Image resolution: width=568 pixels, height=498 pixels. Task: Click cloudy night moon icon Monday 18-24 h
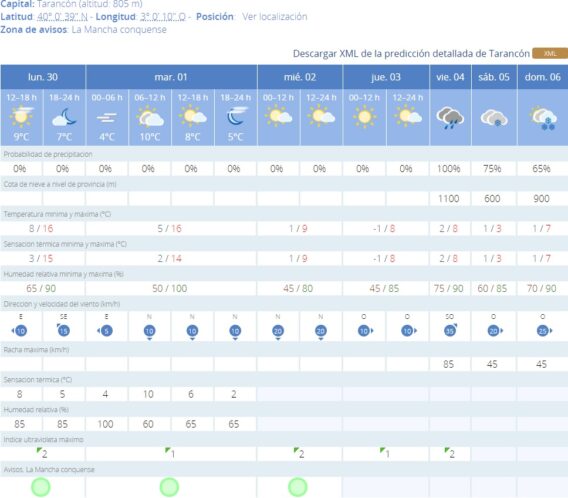pos(64,117)
